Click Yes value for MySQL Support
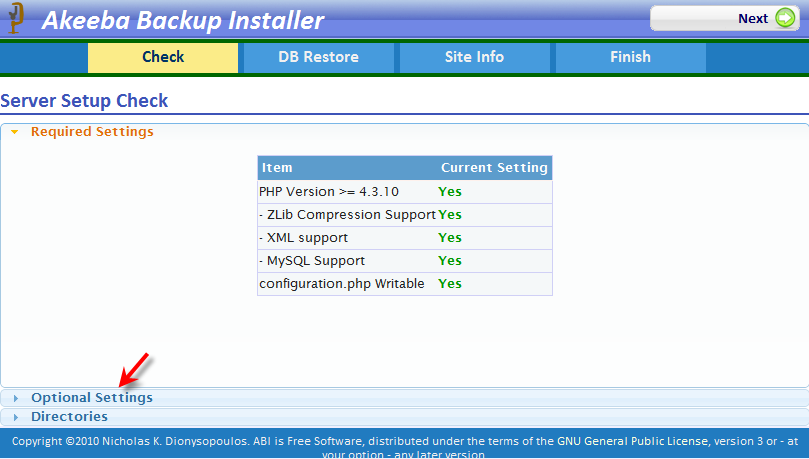 450,261
